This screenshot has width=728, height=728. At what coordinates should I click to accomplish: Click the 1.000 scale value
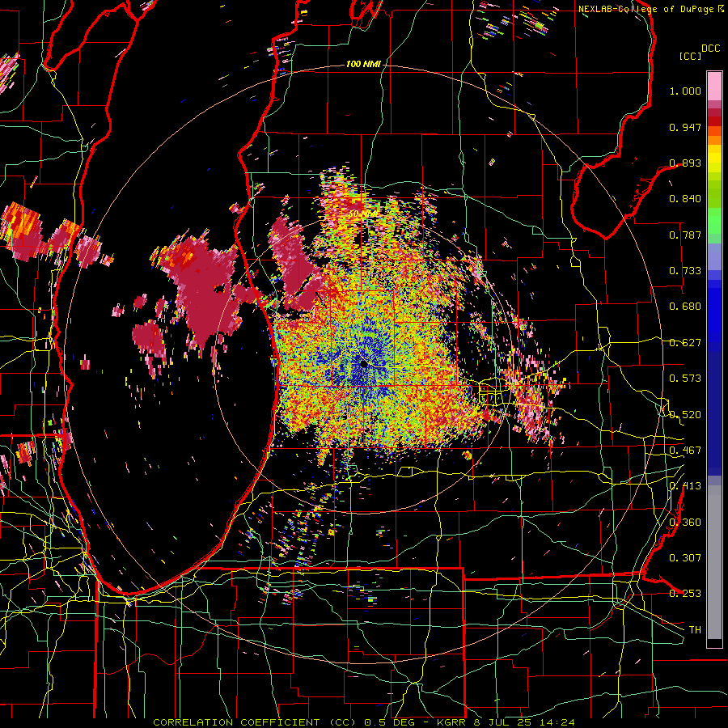[685, 91]
